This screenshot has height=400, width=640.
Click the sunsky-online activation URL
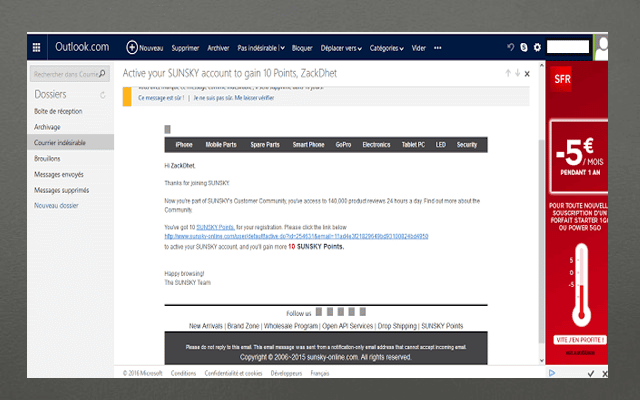point(296,236)
